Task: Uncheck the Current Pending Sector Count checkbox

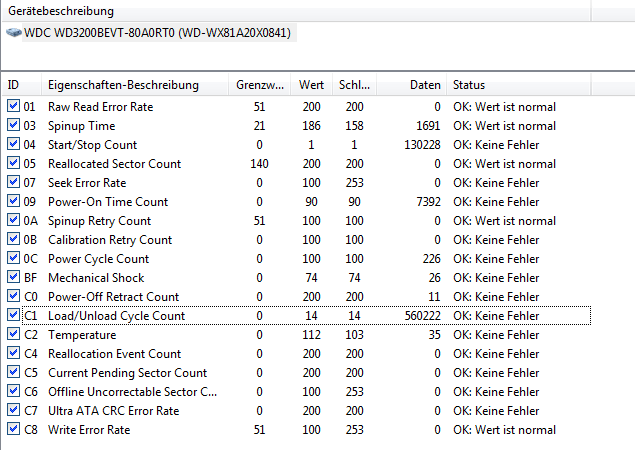Action: tap(13, 372)
